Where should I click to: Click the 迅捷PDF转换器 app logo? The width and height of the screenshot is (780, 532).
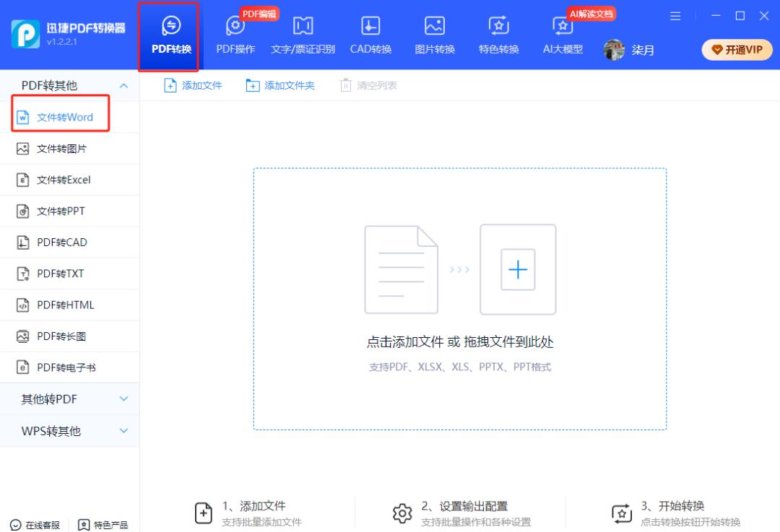[25, 34]
